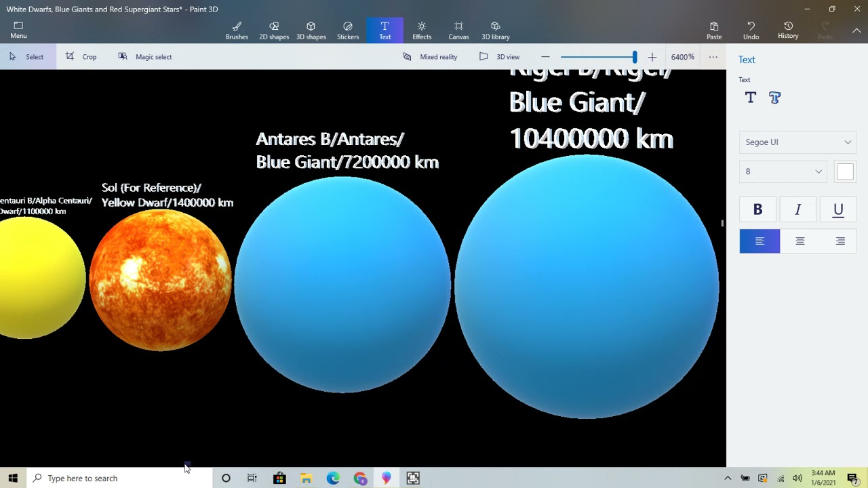Zoom out with the minus button

tap(545, 57)
